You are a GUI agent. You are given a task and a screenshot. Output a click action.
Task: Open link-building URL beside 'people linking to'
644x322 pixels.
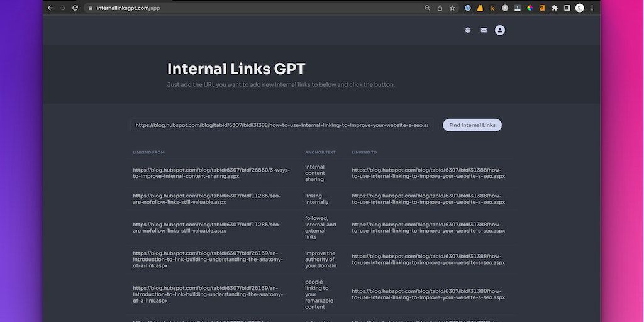[208, 294]
